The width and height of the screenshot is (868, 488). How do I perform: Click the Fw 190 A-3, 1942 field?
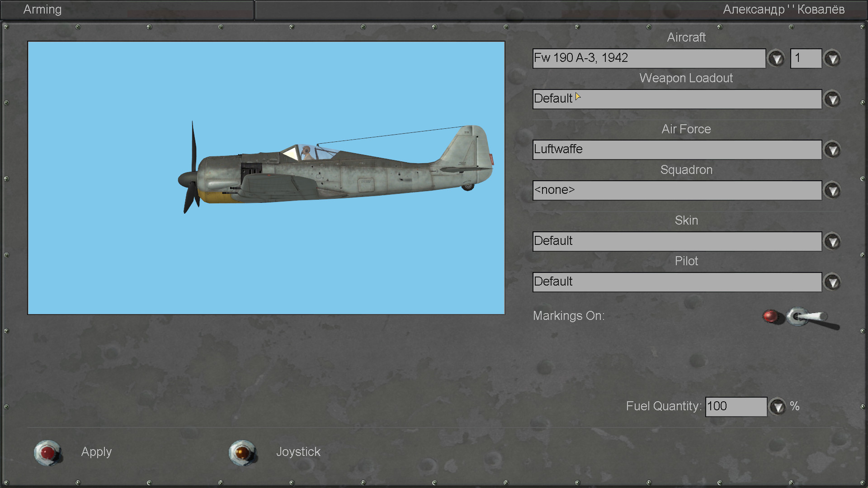[649, 59]
